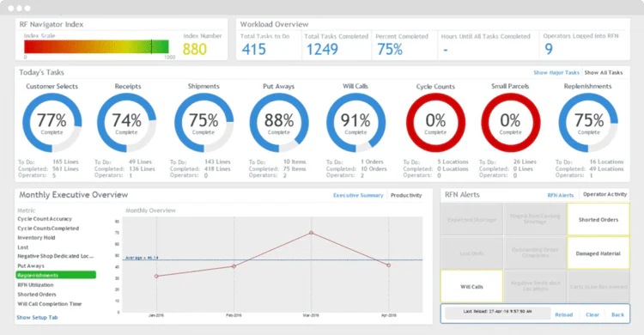
Task: Click the Mar-2016 peak data point
Action: 312,233
